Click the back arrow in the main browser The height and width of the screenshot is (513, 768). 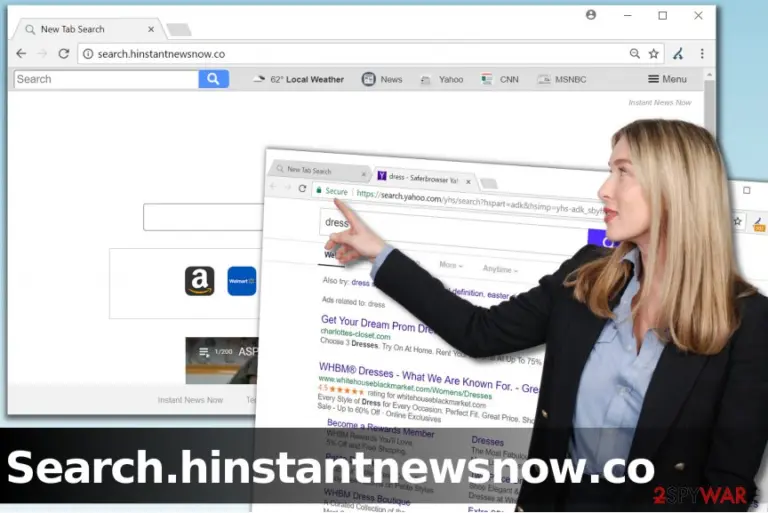[x=21, y=53]
